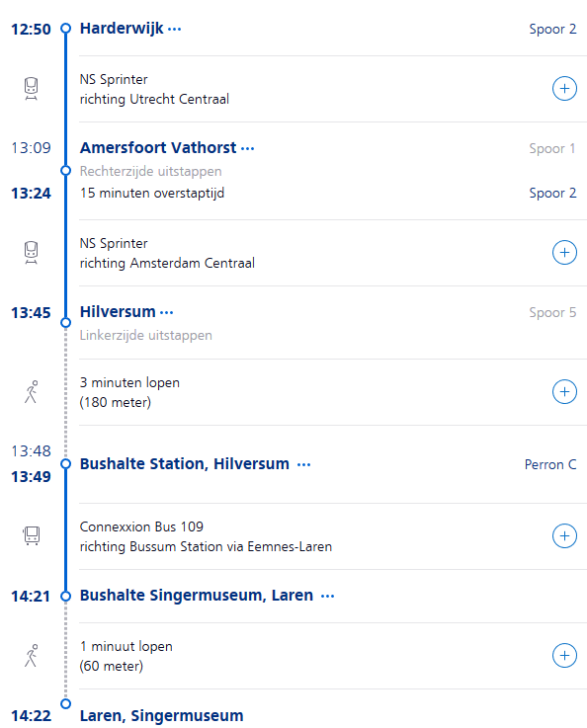Select the Laren, Singermuseum destination
The height and width of the screenshot is (728, 587).
point(162,715)
